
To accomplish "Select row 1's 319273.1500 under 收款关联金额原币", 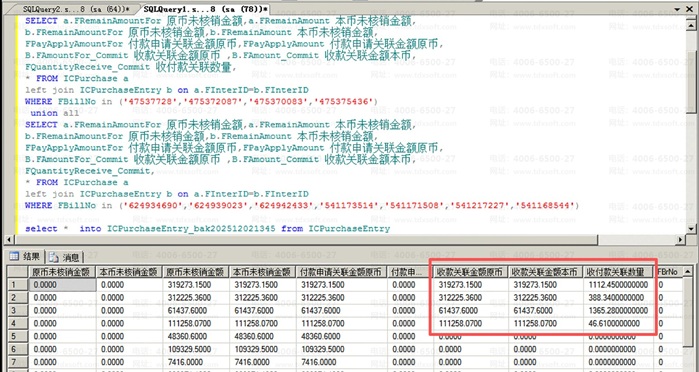I will (x=470, y=285).
